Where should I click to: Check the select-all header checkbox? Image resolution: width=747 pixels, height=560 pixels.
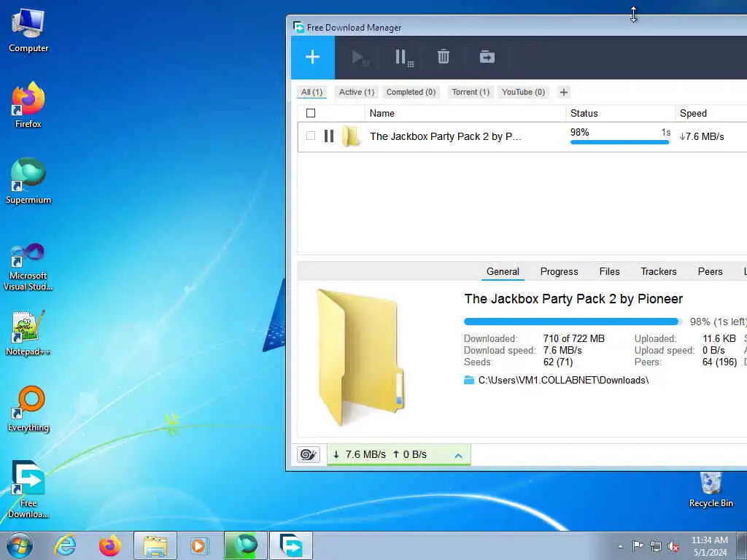[311, 113]
